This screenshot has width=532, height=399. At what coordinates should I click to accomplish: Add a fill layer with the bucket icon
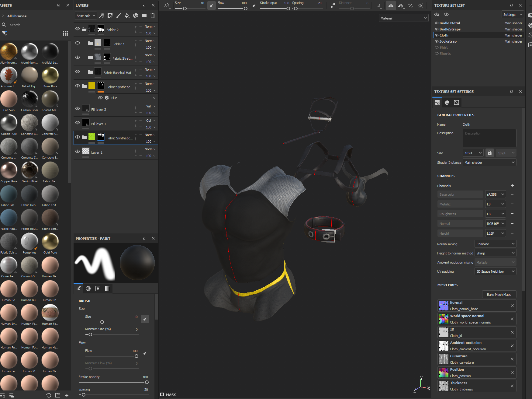click(127, 16)
